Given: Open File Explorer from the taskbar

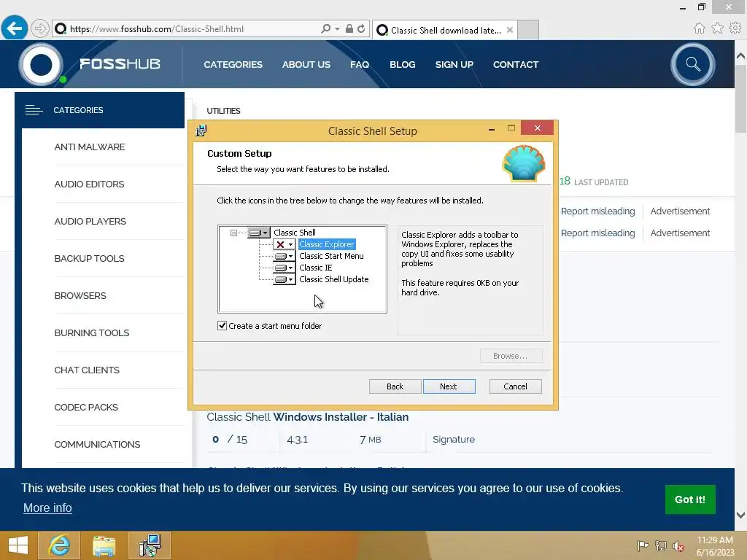Looking at the screenshot, I should (x=104, y=545).
